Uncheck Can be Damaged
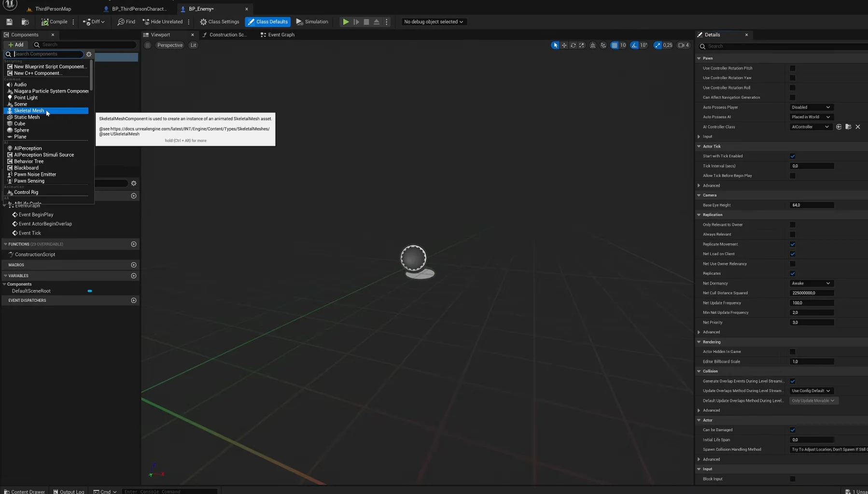The image size is (868, 494). click(x=792, y=430)
